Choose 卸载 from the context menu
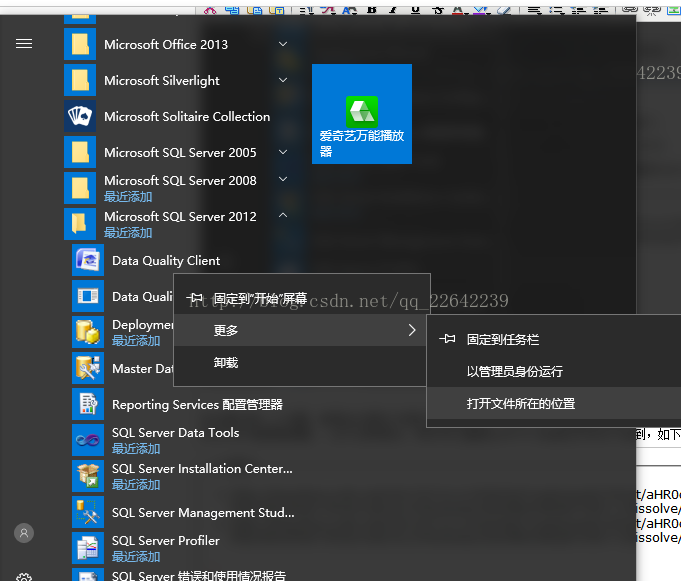Screen dimensions: 681x581 pyautogui.click(x=226, y=363)
